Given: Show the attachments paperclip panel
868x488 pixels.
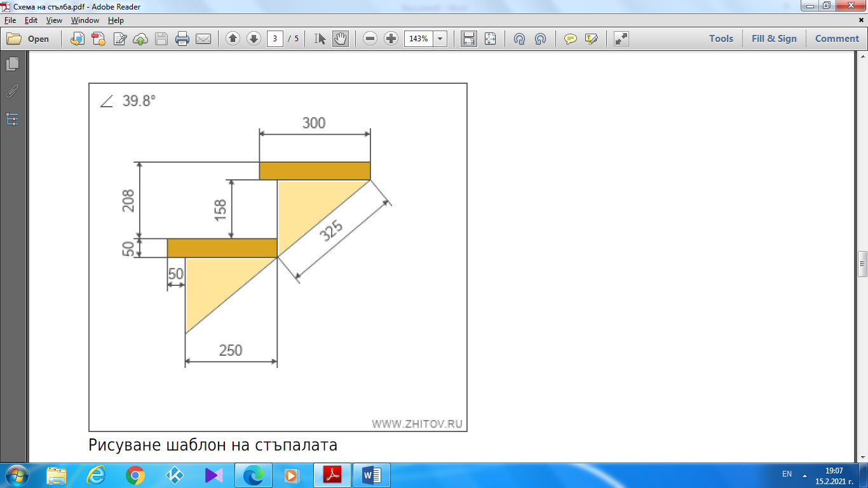Looking at the screenshot, I should [x=12, y=91].
